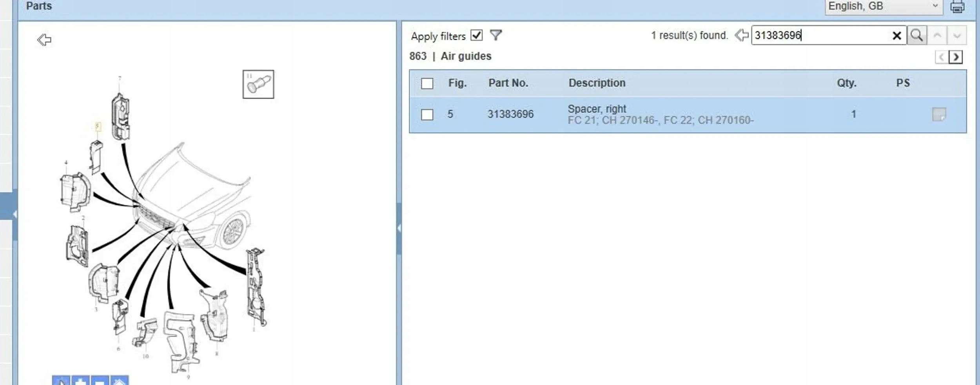The width and height of the screenshot is (980, 385).
Task: Collapse the left sidebar panel handle
Action: pos(15,214)
